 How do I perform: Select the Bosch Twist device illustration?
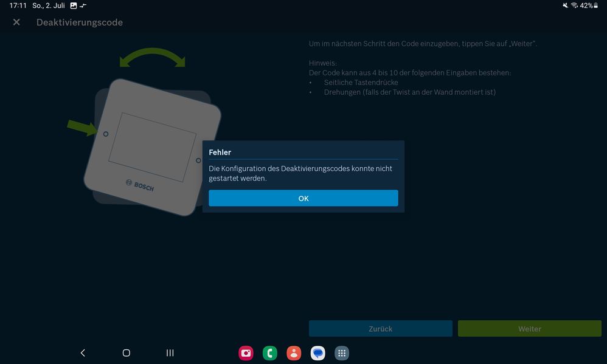point(152,146)
